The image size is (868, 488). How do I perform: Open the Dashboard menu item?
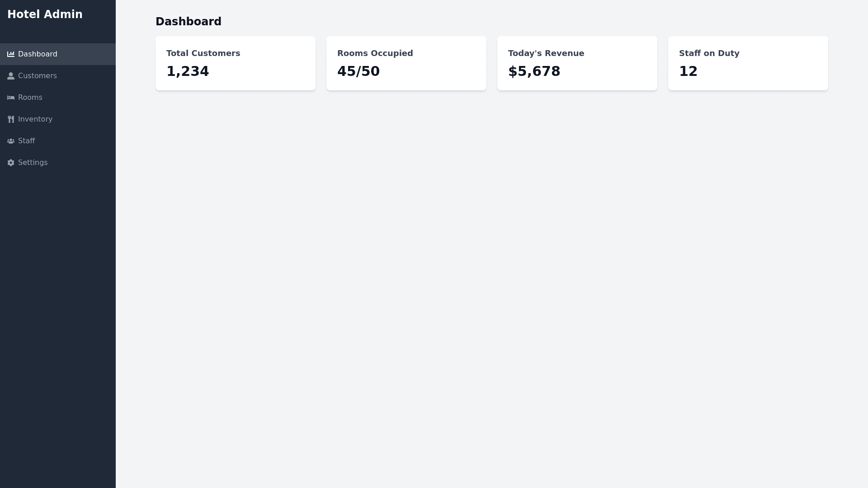(38, 54)
